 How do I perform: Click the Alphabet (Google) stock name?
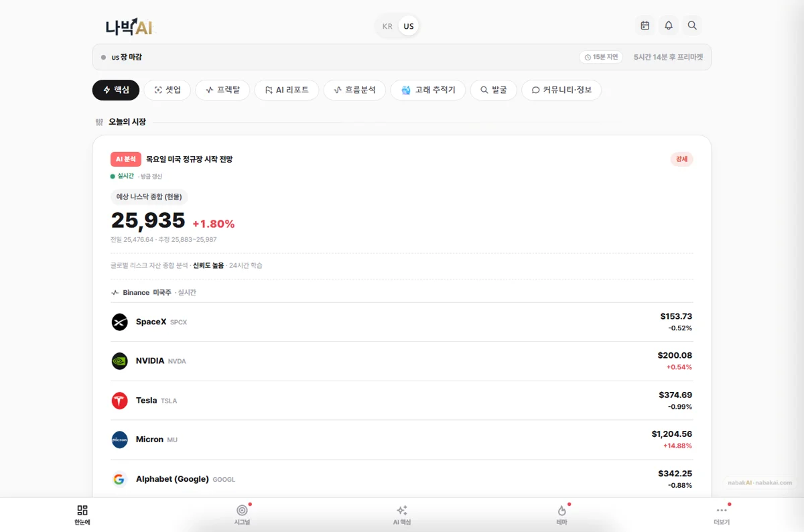coord(172,479)
